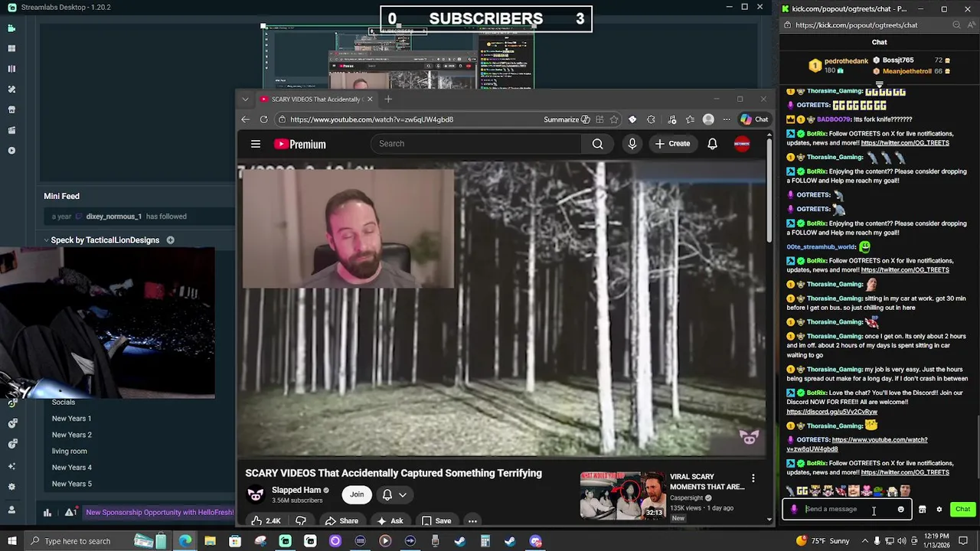Open the VIRAL SCARY MOMENTS video thumbnail
Screen dimensions: 980x551
(622, 495)
